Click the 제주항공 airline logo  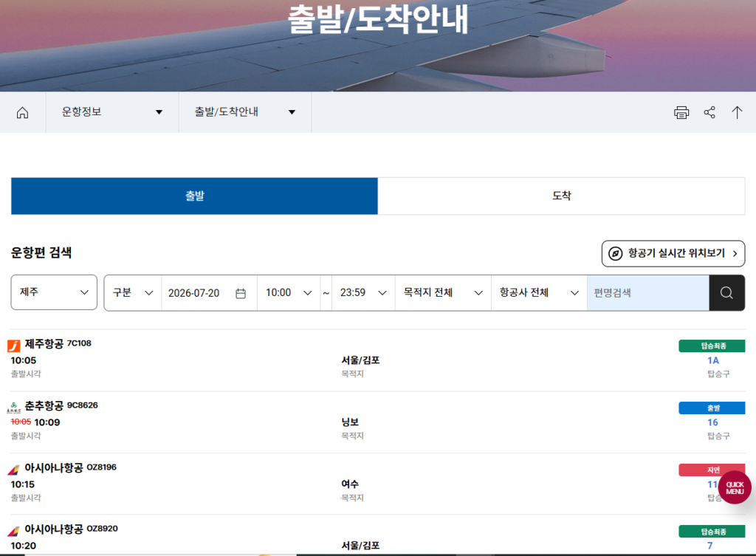pos(13,346)
